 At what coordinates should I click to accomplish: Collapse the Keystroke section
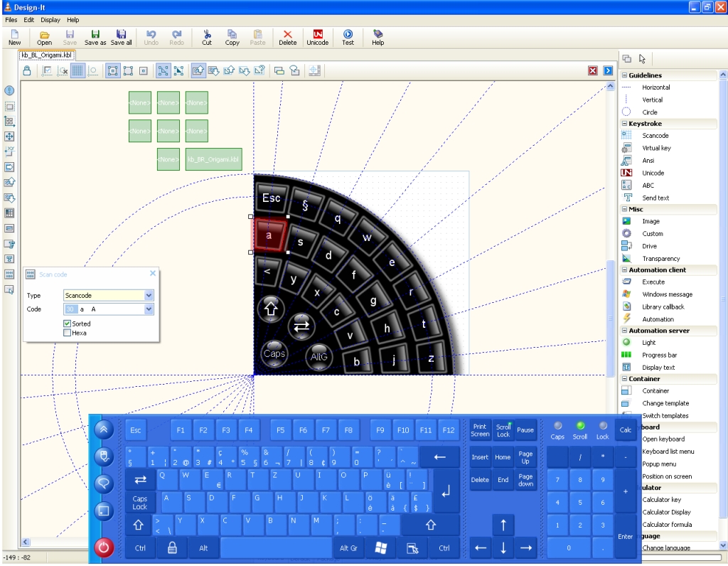[624, 124]
